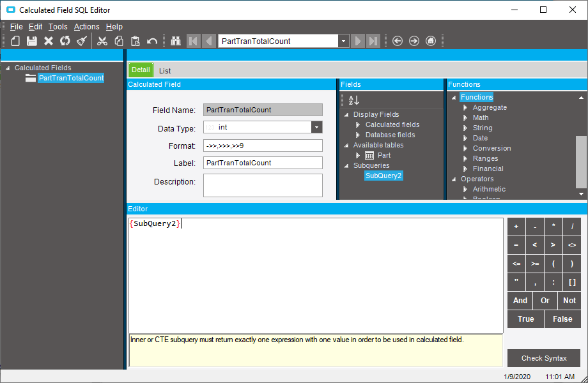Open the PartTranTotalCount navigation dropdown arrow
588x383 pixels.
coord(344,41)
